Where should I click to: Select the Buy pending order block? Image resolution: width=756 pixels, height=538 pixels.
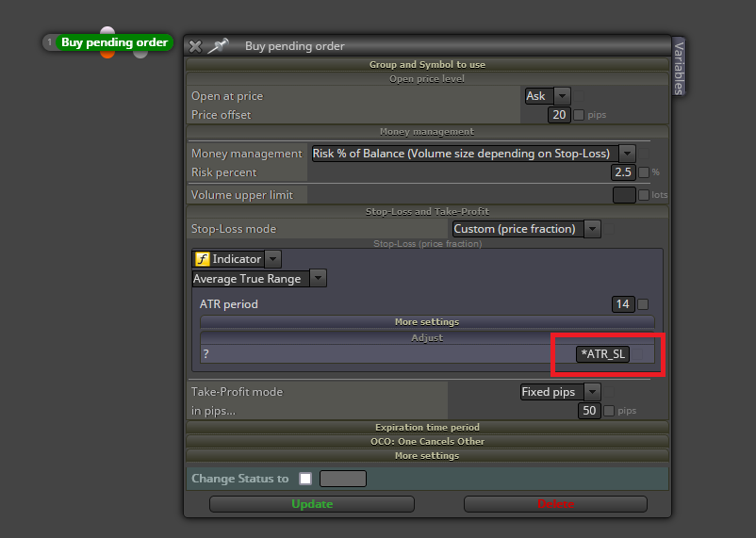(x=114, y=42)
